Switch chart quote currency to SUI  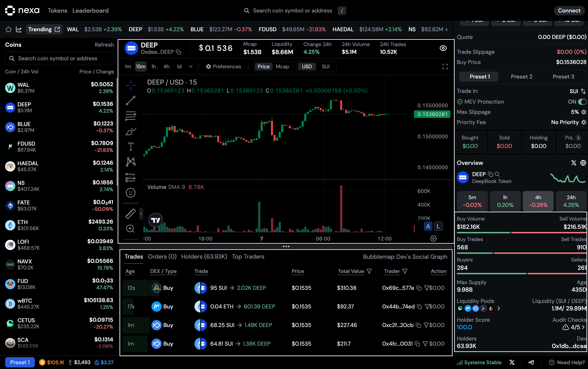(326, 66)
